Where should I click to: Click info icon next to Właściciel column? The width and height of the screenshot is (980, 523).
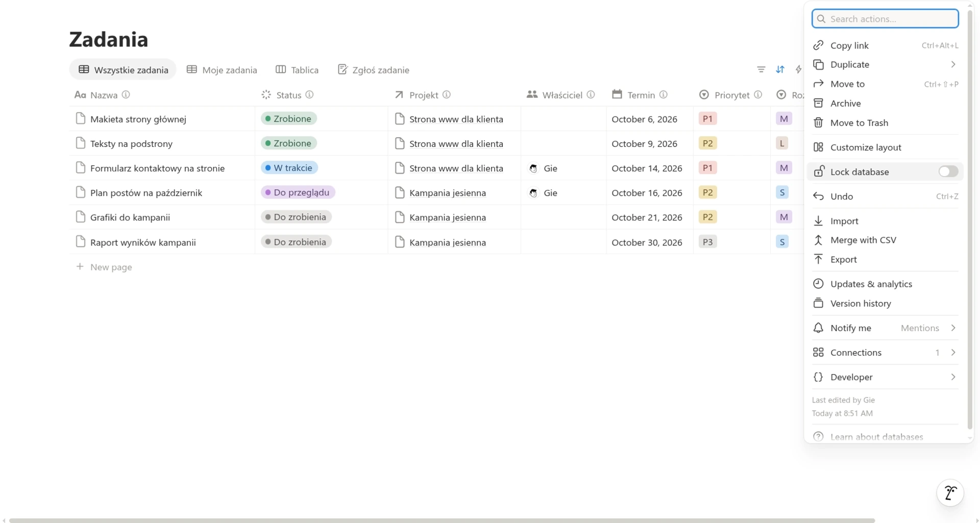(591, 94)
